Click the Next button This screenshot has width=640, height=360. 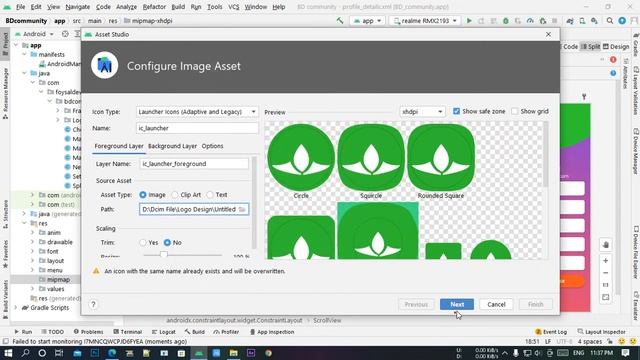457,304
